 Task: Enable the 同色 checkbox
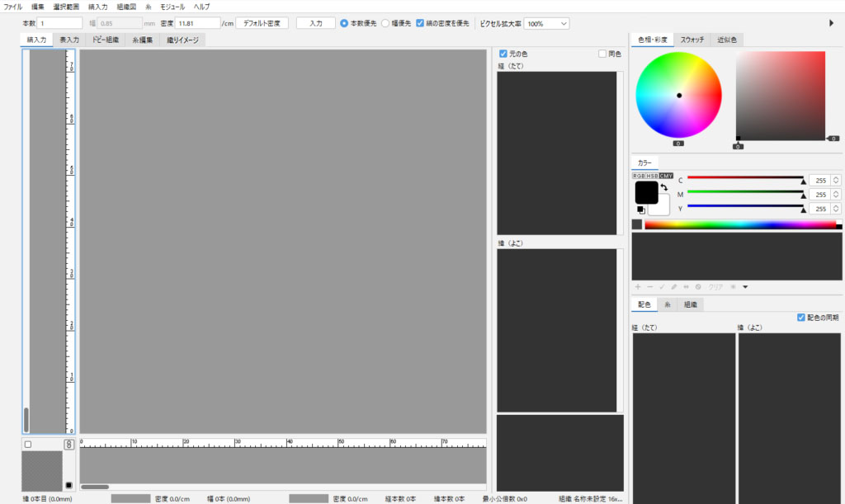click(x=602, y=54)
